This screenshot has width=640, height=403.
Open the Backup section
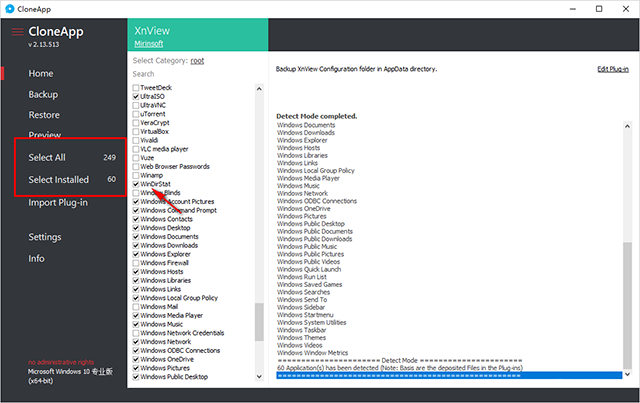(43, 94)
